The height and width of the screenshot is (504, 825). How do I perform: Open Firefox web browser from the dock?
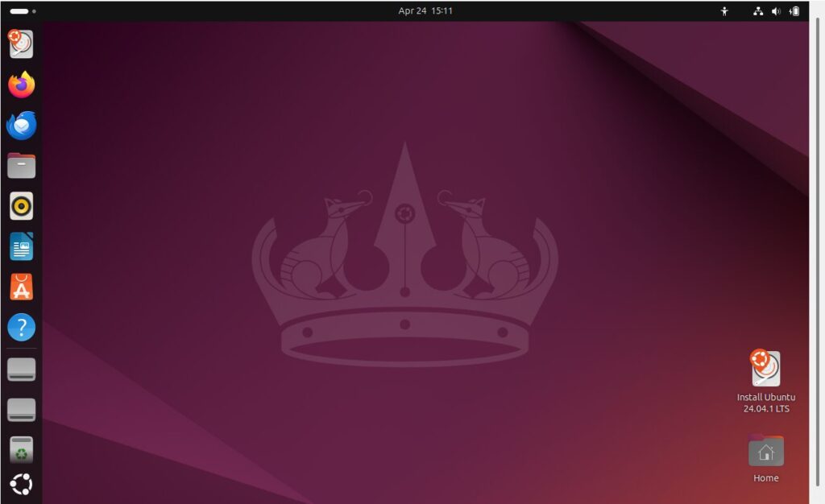point(21,85)
